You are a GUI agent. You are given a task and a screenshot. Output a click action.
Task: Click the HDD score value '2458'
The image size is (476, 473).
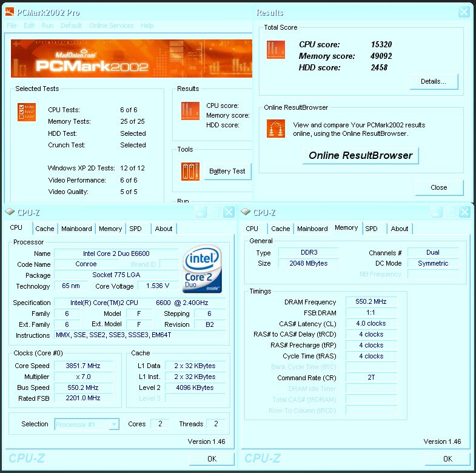click(x=379, y=68)
